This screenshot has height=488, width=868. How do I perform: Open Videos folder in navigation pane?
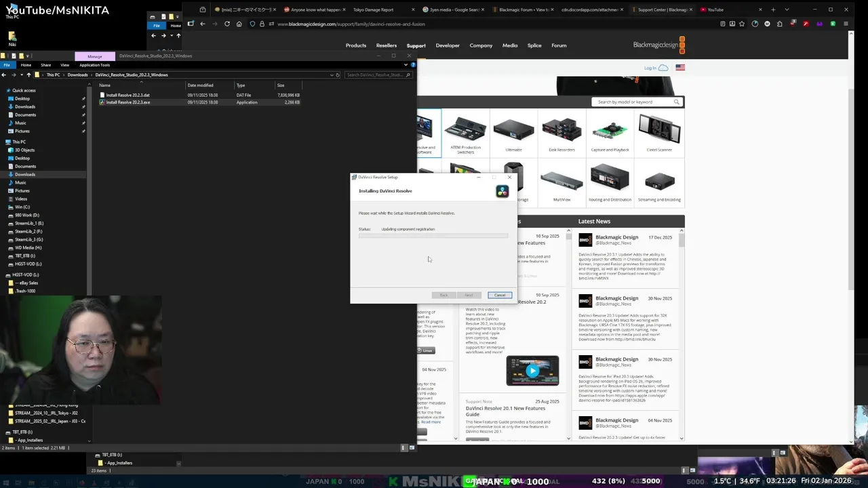21,199
